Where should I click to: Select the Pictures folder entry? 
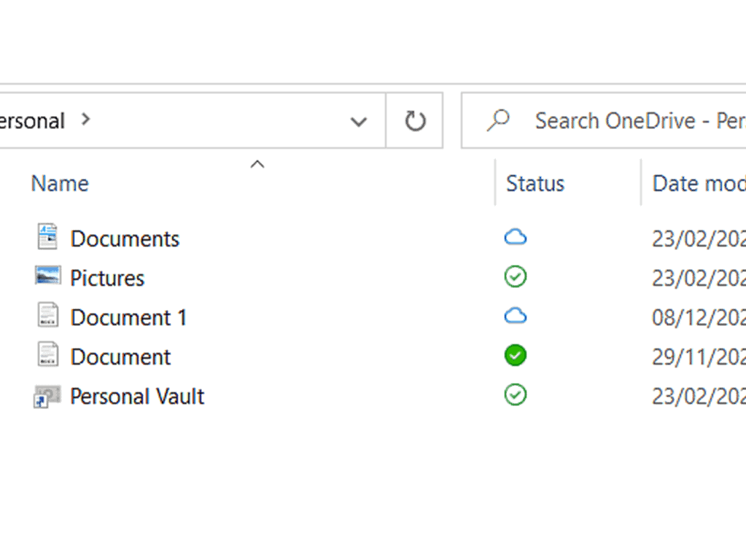[x=106, y=276]
